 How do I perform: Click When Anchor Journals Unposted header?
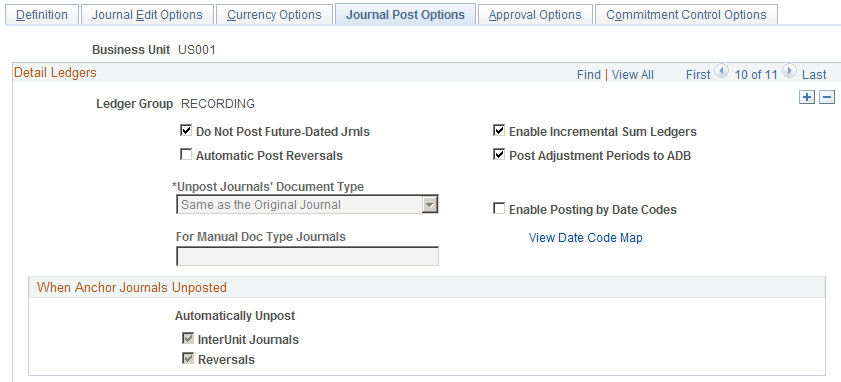coord(132,288)
